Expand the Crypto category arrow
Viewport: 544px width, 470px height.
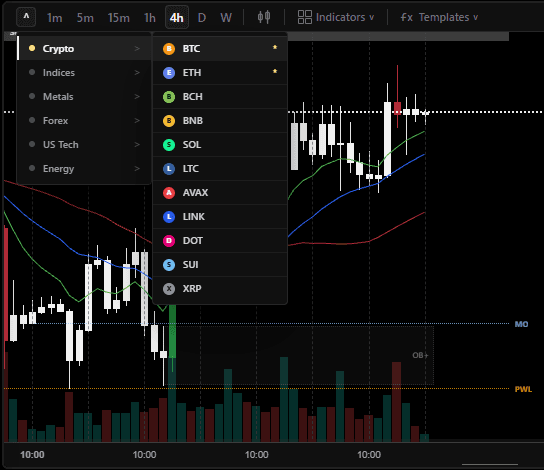click(137, 49)
